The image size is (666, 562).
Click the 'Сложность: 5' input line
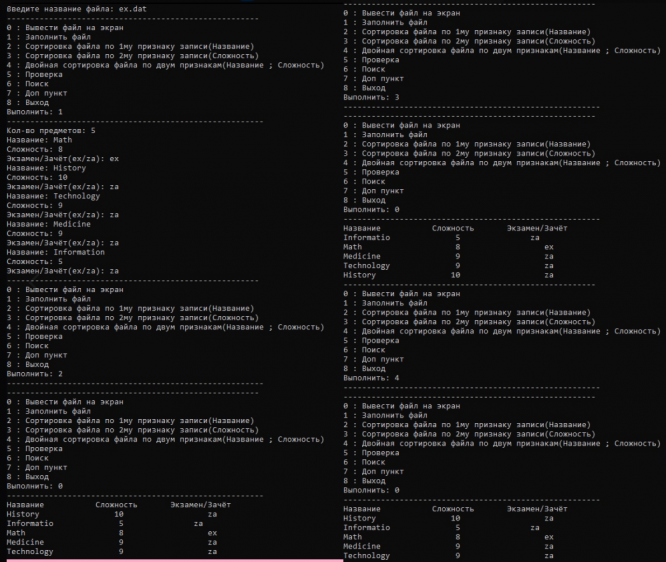coord(34,261)
